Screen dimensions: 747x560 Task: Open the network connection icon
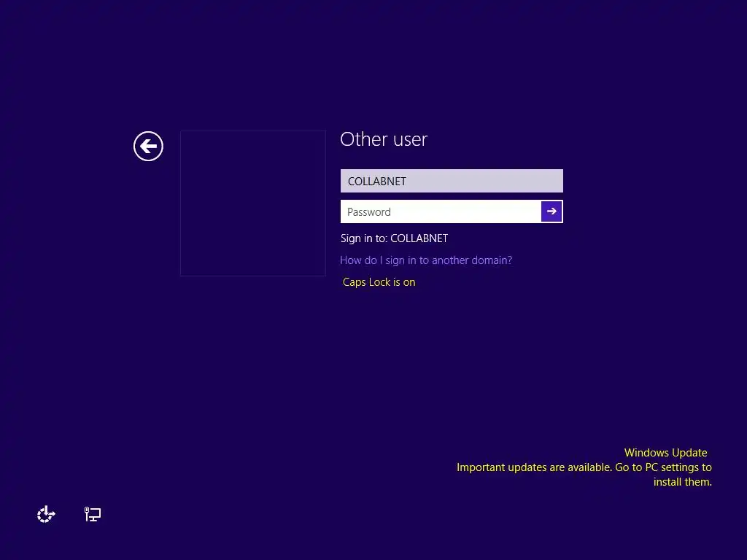[x=93, y=514]
